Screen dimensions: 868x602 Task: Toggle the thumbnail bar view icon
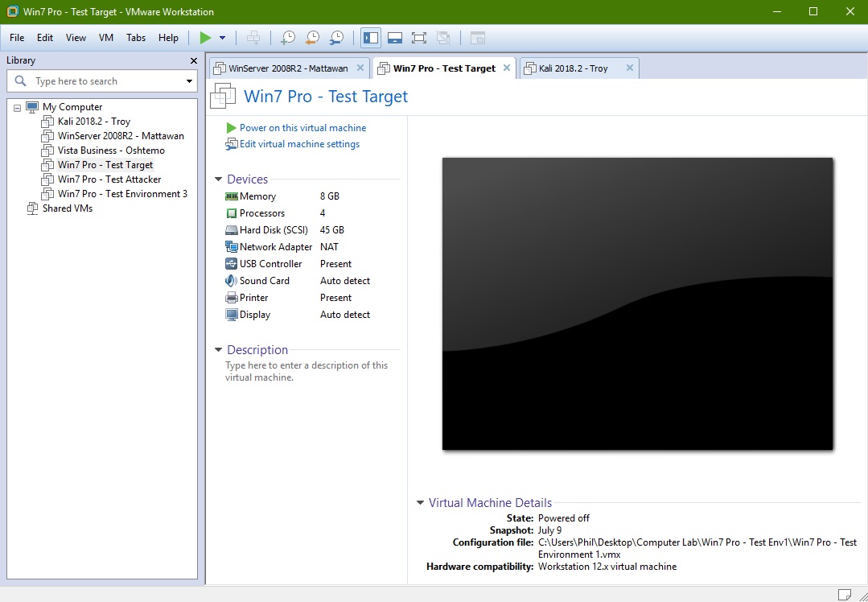coord(395,38)
